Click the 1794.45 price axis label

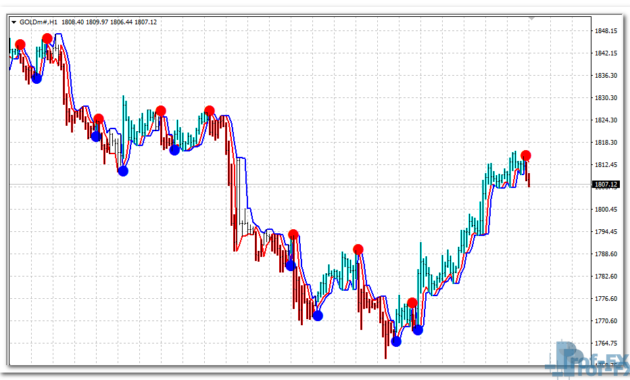click(606, 232)
